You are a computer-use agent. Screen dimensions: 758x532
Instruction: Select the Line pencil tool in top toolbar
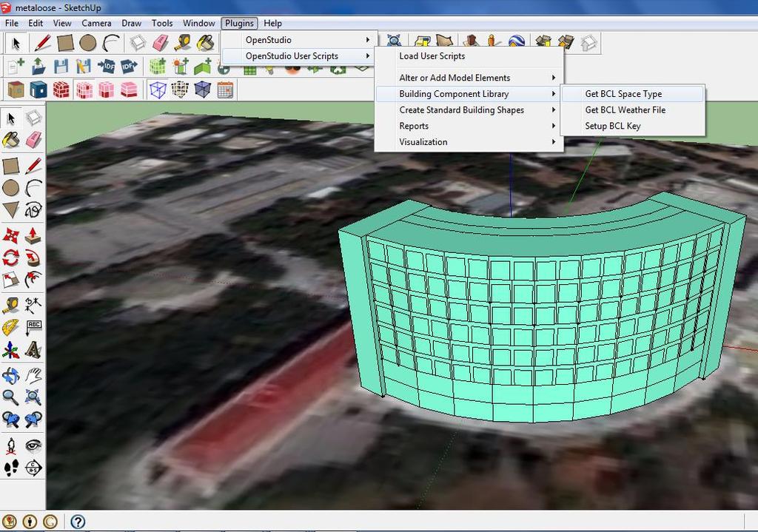[42, 42]
